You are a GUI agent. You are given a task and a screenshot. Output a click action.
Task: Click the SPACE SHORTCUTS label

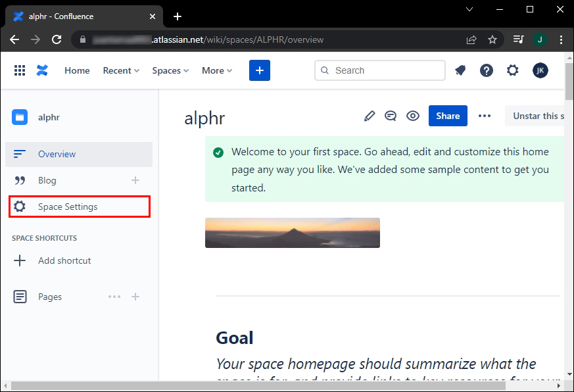[44, 238]
